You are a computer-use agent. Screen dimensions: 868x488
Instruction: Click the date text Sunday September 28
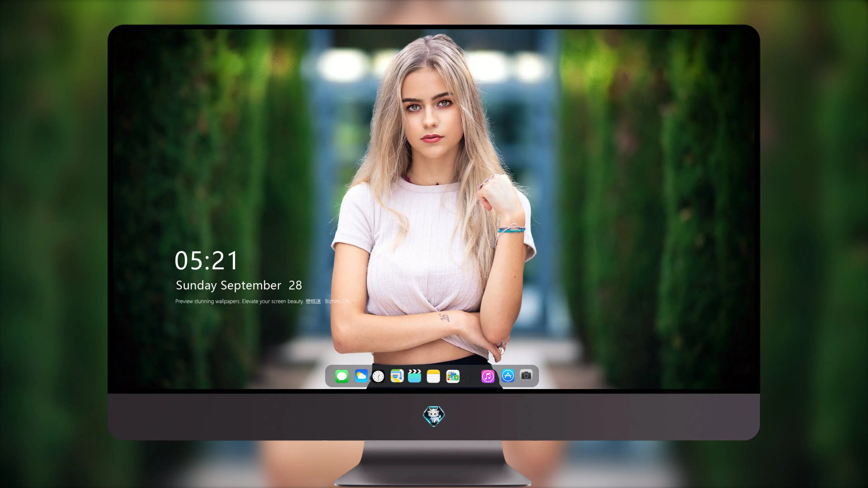pyautogui.click(x=239, y=285)
